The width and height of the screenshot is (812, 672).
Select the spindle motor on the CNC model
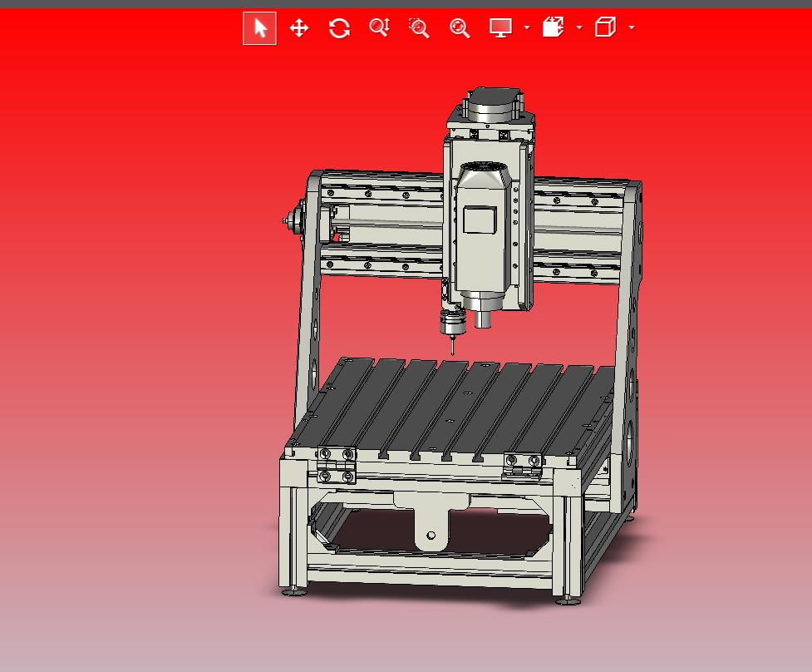tap(481, 244)
